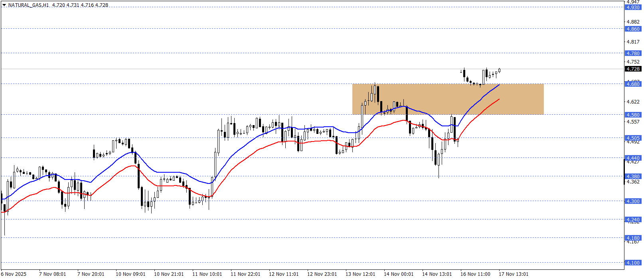The image size is (644, 279).
Task: Select the current price label 4.728
Action: tap(633, 69)
